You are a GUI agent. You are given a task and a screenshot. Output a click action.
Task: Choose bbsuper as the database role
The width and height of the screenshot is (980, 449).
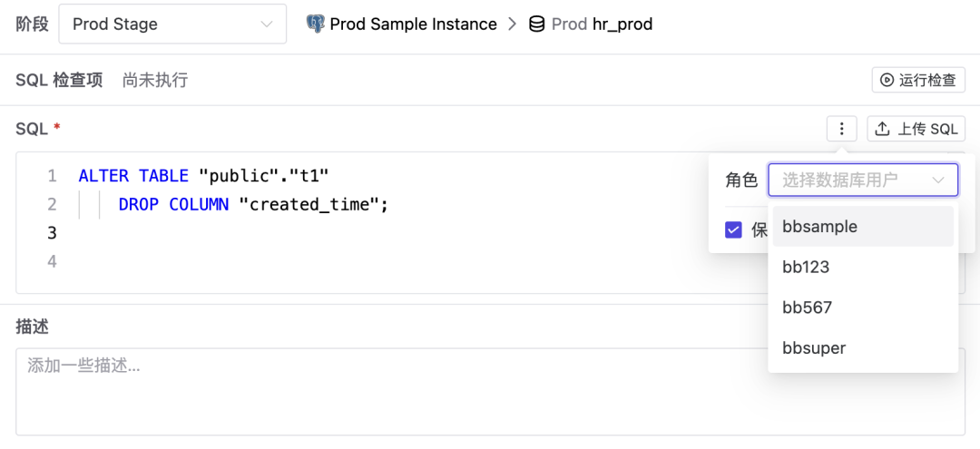coord(814,348)
